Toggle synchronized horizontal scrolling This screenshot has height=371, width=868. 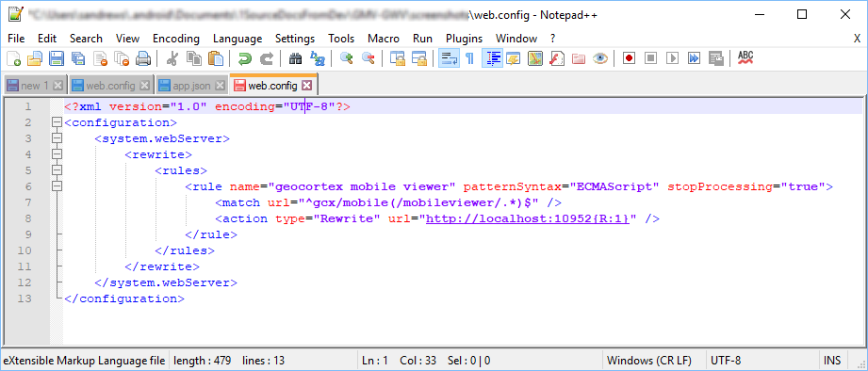[x=419, y=57]
